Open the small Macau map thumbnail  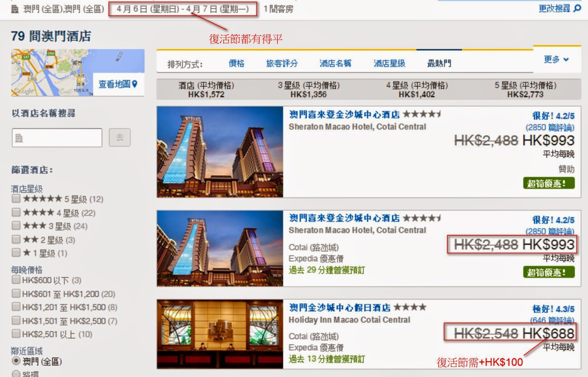(x=52, y=73)
